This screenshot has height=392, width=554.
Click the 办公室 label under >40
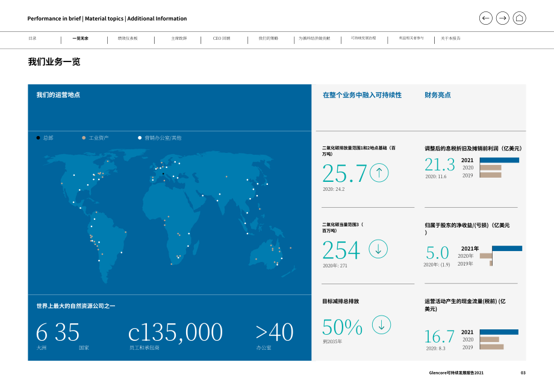pyautogui.click(x=264, y=348)
